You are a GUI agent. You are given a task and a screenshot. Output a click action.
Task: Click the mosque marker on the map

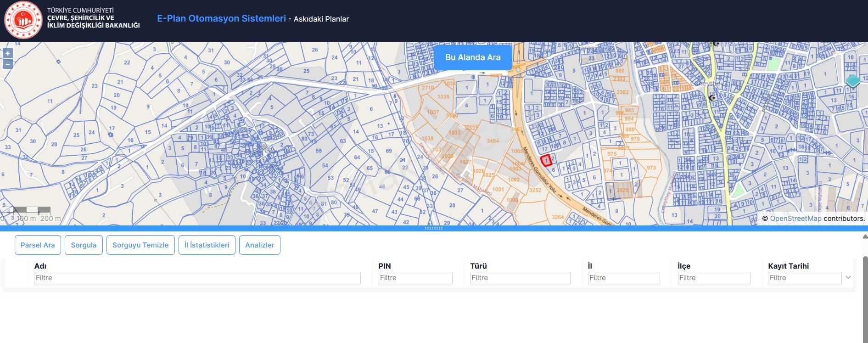pos(712,98)
